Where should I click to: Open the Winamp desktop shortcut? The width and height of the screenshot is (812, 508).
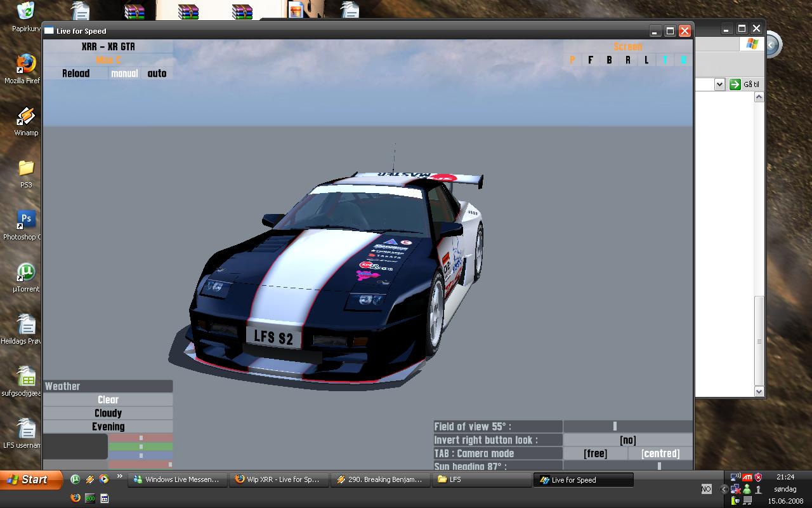(x=26, y=116)
